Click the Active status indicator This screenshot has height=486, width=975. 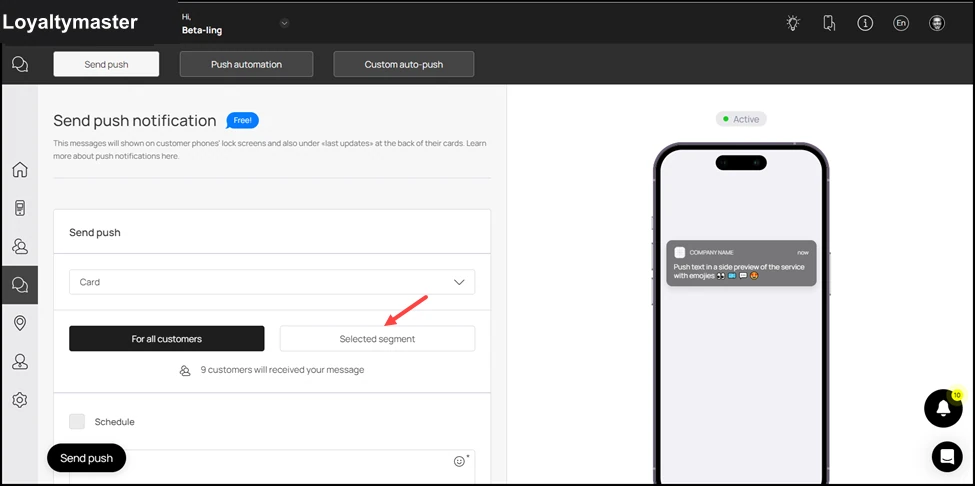point(741,119)
